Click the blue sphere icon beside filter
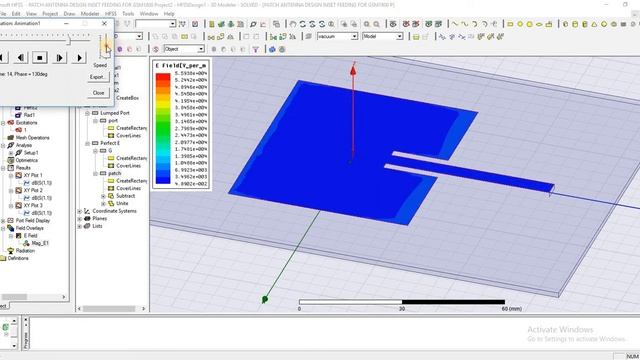Screen dimensions: 640x360 click(x=272, y=49)
